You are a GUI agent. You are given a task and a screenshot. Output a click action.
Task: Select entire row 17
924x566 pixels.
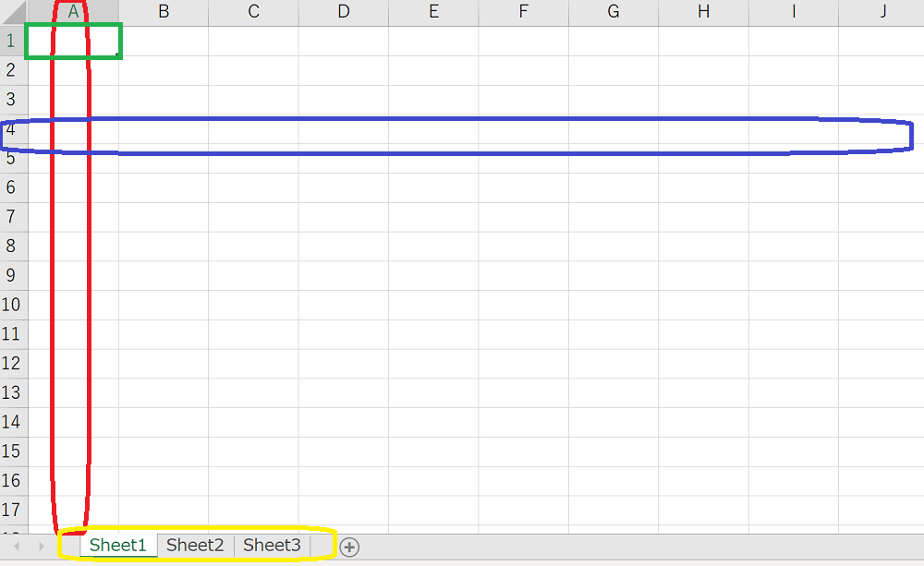point(13,510)
